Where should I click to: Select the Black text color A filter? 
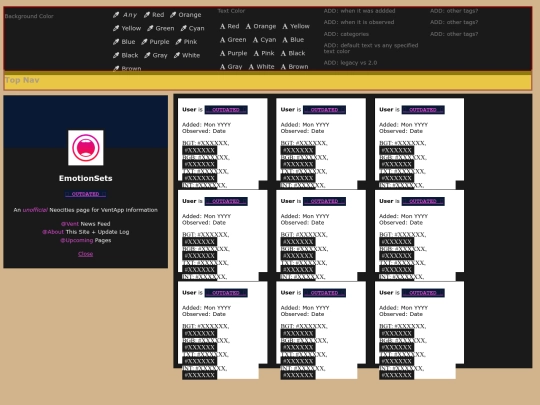(293, 53)
